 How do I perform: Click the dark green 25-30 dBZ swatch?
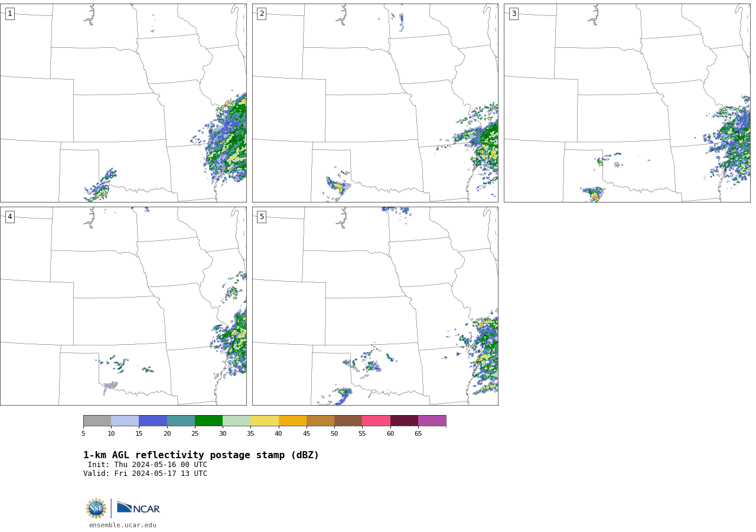click(x=208, y=420)
